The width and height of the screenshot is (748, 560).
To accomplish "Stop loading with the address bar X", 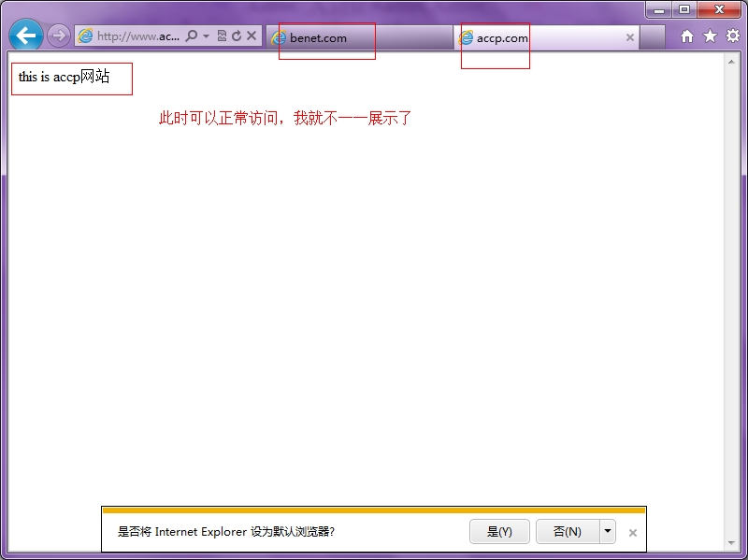I will (252, 36).
